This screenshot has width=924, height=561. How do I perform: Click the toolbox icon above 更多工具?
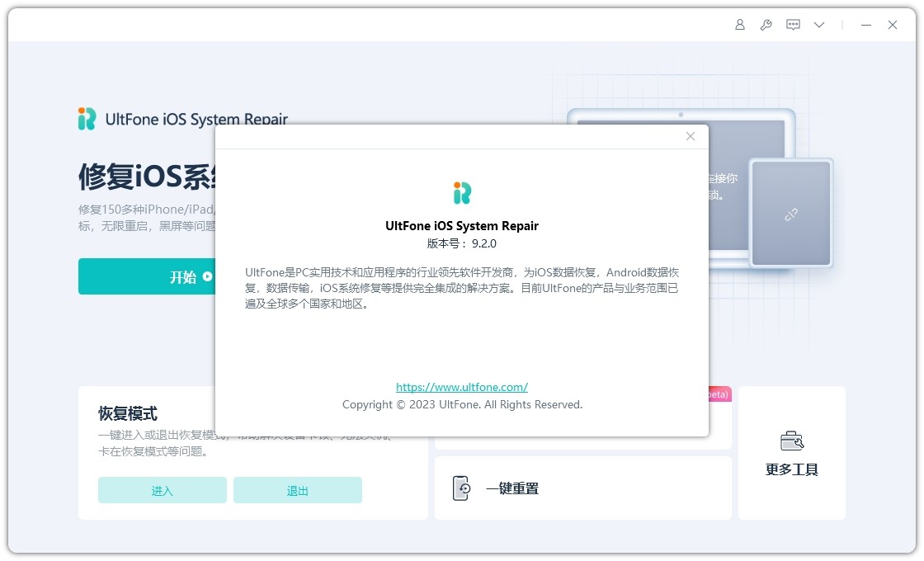point(792,441)
